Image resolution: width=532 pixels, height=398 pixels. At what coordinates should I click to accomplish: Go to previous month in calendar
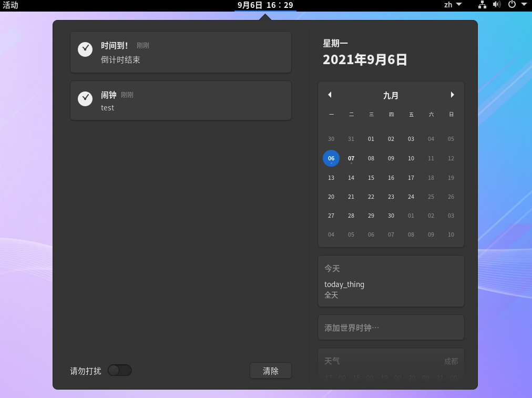click(x=330, y=95)
